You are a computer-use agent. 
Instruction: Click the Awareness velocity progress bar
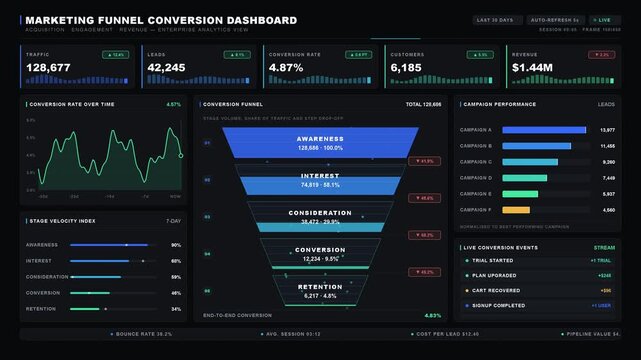[x=113, y=245]
